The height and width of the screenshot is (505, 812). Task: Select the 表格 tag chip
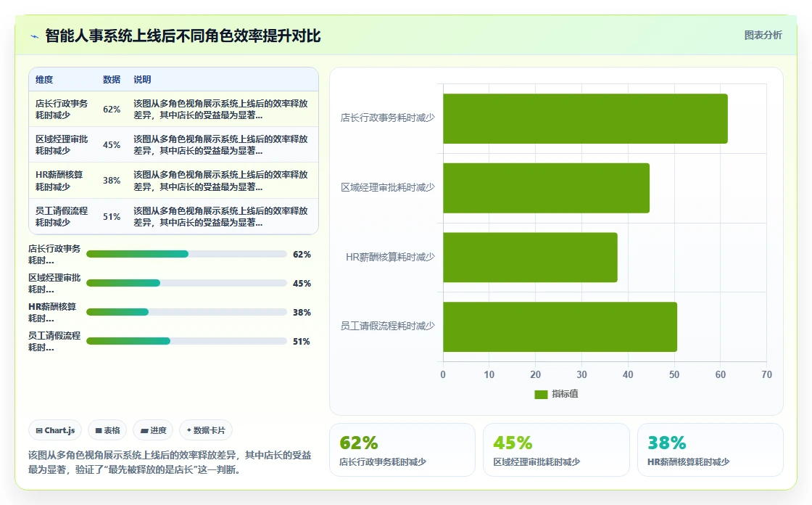click(107, 430)
